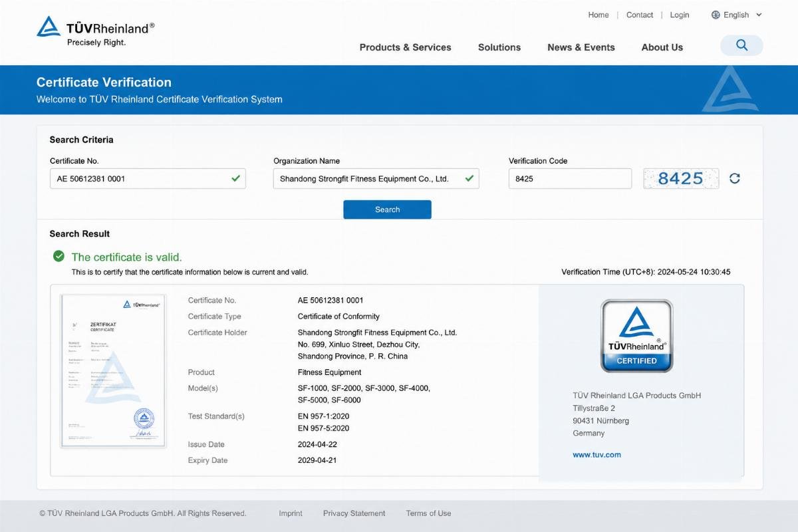
Task: Open the Imprint footer link
Action: (291, 513)
